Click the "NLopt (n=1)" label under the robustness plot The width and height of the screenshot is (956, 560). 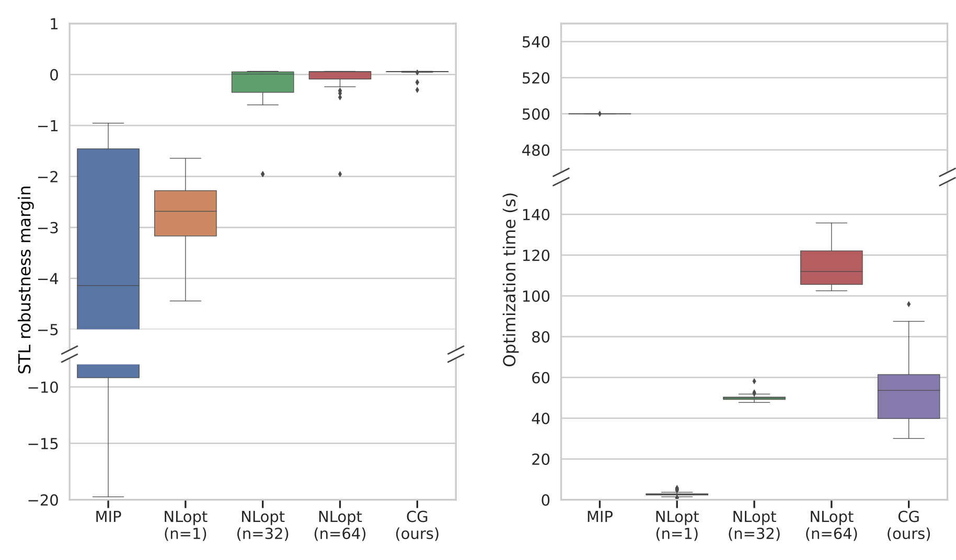pos(186,525)
